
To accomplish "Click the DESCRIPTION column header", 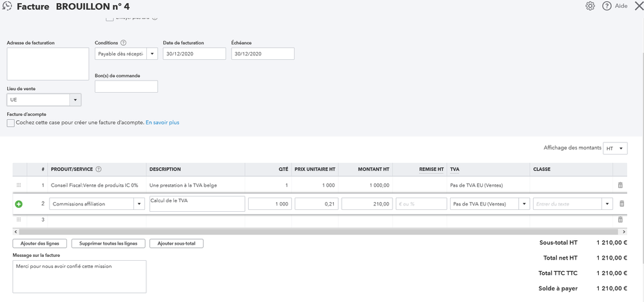I will tap(165, 169).
